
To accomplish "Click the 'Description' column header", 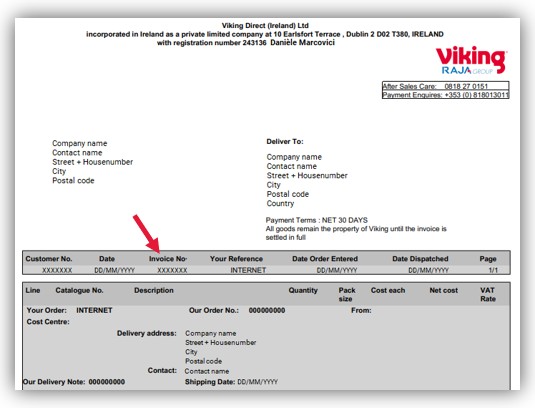I will click(154, 290).
